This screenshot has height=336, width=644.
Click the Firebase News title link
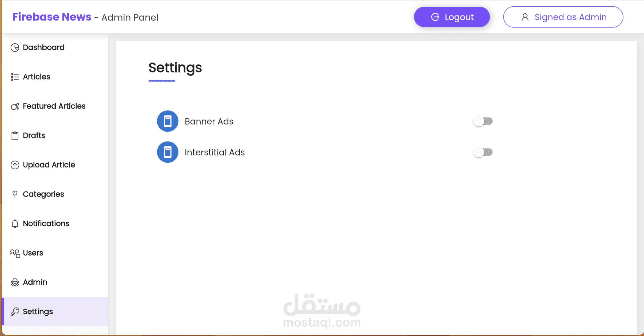pyautogui.click(x=52, y=17)
